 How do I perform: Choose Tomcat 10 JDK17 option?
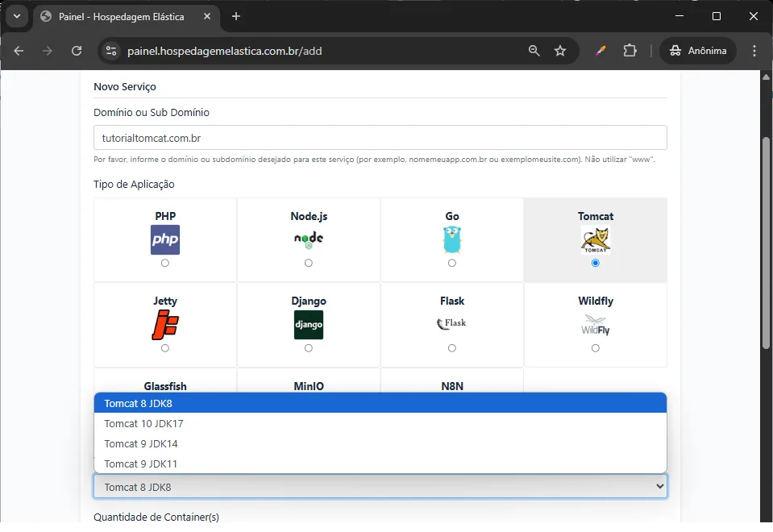380,423
